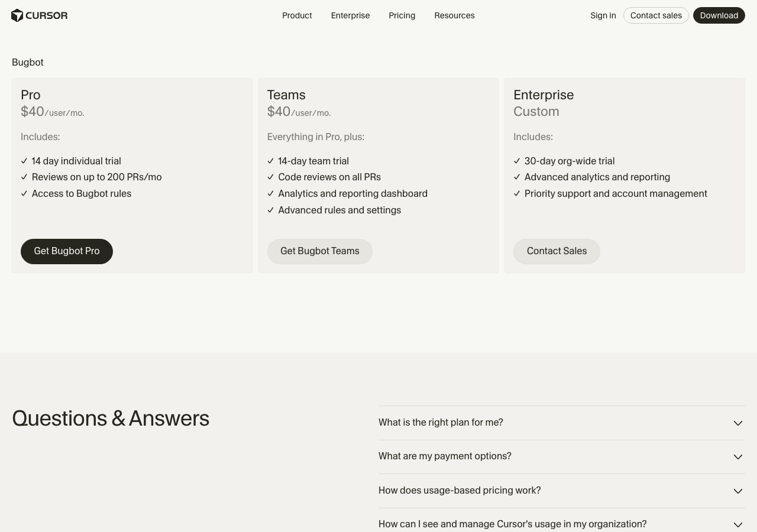Image resolution: width=757 pixels, height=532 pixels.
Task: Click chevron next to payment options question
Action: coord(737,457)
